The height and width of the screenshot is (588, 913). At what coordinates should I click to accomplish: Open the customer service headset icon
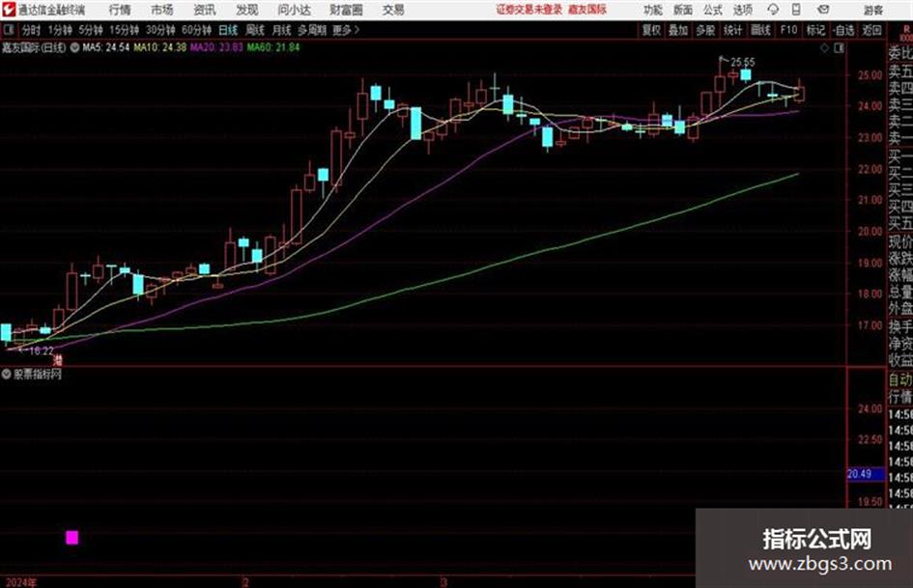[x=773, y=10]
